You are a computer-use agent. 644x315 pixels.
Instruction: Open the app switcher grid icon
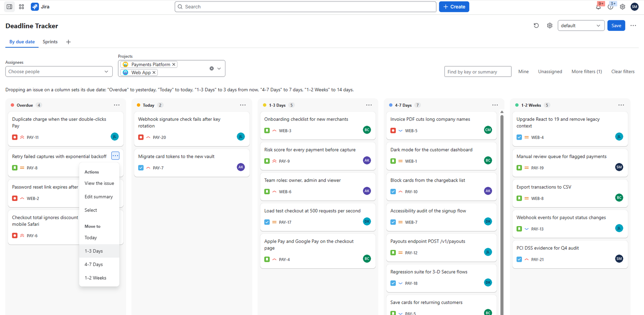(x=21, y=7)
